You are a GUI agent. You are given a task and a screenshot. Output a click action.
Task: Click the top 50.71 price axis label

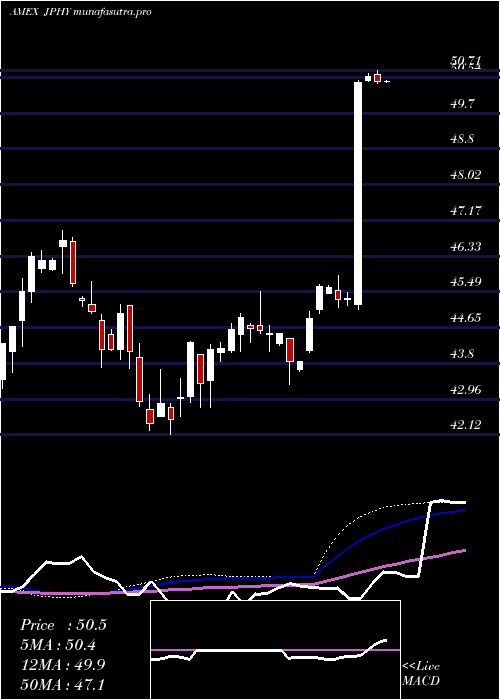pyautogui.click(x=466, y=61)
